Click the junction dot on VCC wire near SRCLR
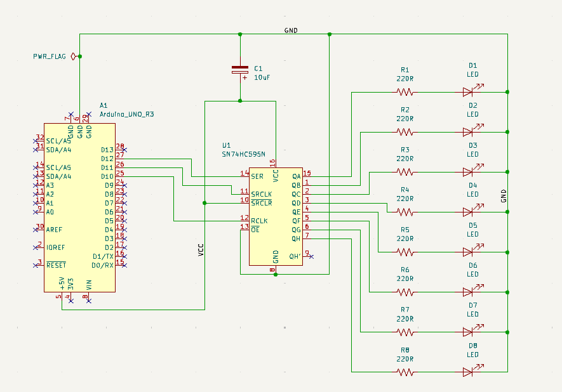This screenshot has height=392, width=562. [204, 203]
